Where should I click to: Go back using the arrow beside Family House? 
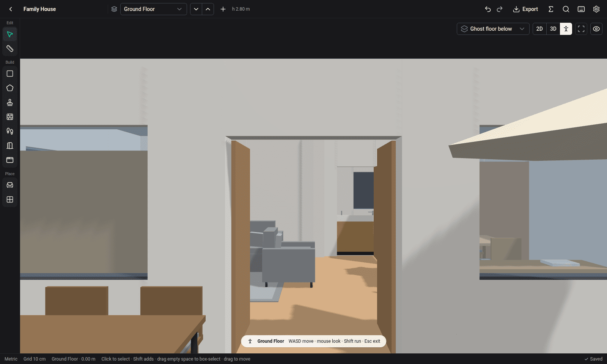pos(11,9)
